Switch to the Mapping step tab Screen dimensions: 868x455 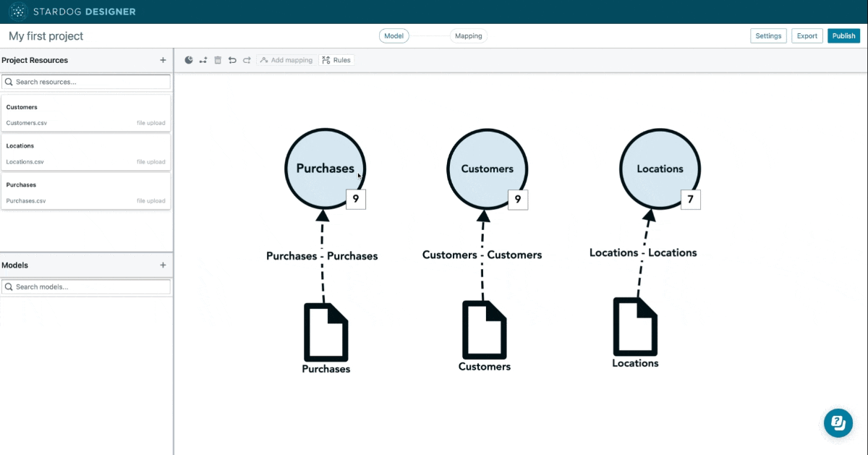[x=469, y=36]
